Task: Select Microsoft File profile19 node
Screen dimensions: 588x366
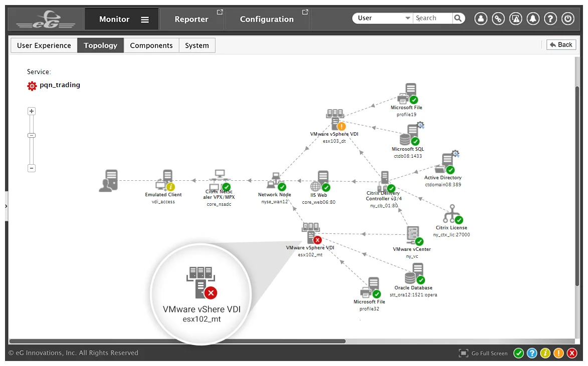Action: [408, 94]
